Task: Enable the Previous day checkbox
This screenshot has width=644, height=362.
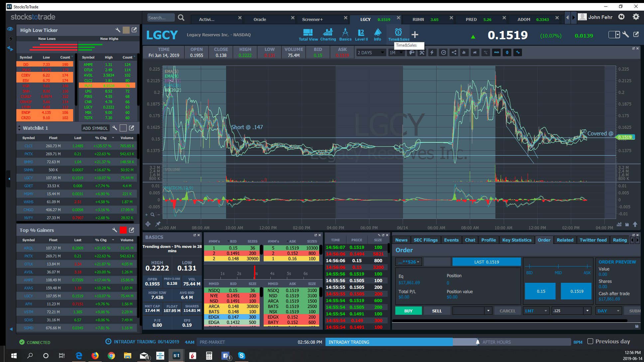Action: (590, 341)
